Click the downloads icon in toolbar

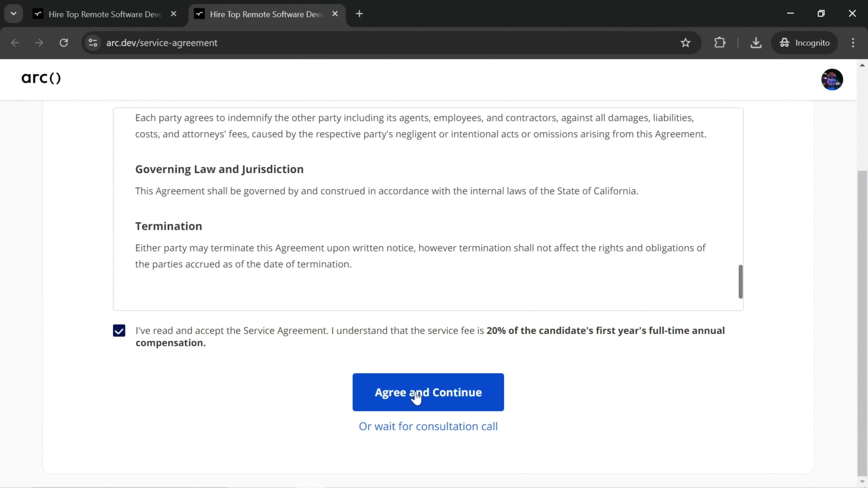point(756,42)
